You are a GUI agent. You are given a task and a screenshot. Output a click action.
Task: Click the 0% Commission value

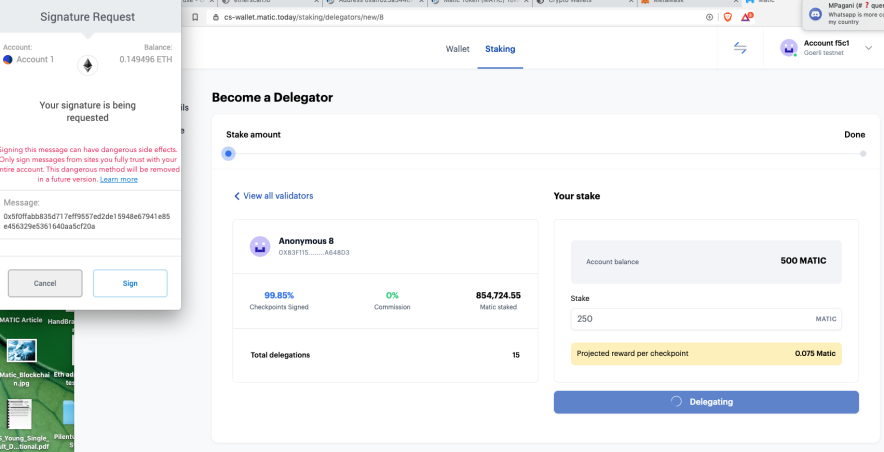coord(392,295)
